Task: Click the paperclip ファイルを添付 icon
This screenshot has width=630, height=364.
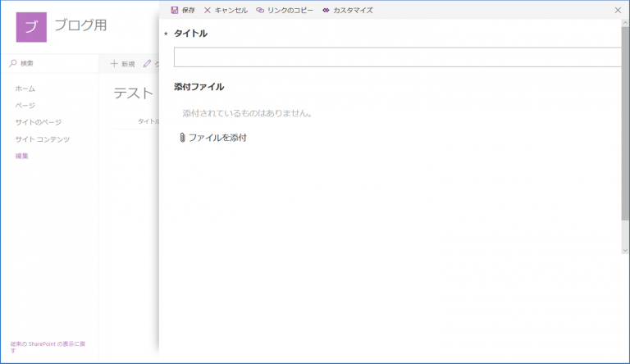Action: (182, 138)
